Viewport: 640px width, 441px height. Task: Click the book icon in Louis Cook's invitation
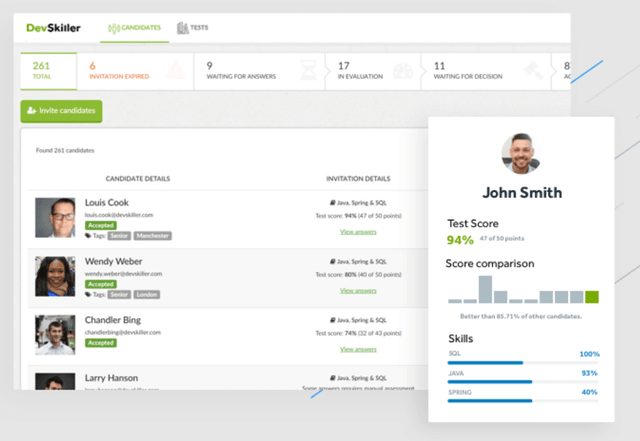pyautogui.click(x=332, y=203)
